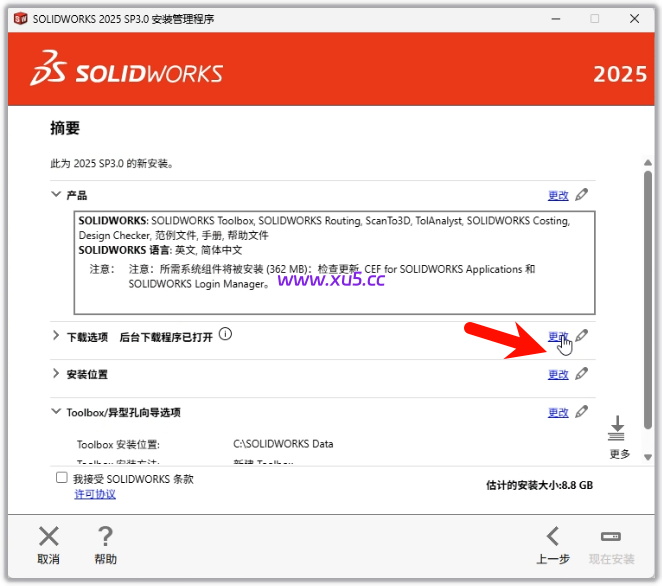Expand the 下载选项 section
Screen dimensions: 663x586
(x=56, y=337)
